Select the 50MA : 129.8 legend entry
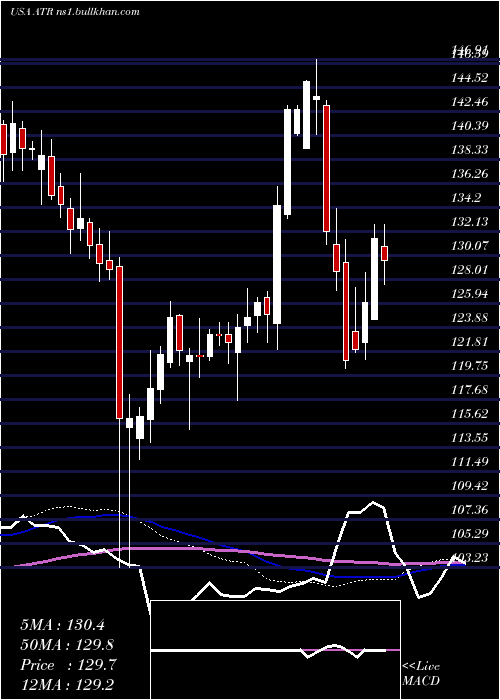The width and height of the screenshot is (500, 700). (x=67, y=645)
